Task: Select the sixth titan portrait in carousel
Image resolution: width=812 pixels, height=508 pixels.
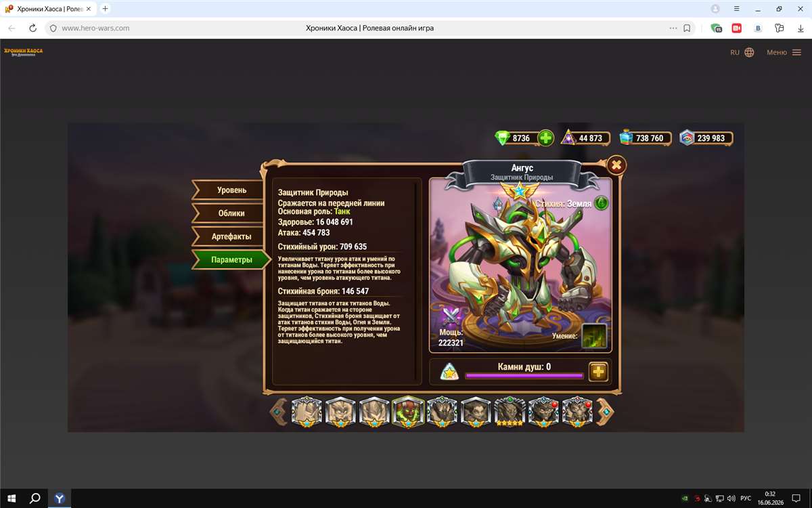Action: [x=476, y=412]
